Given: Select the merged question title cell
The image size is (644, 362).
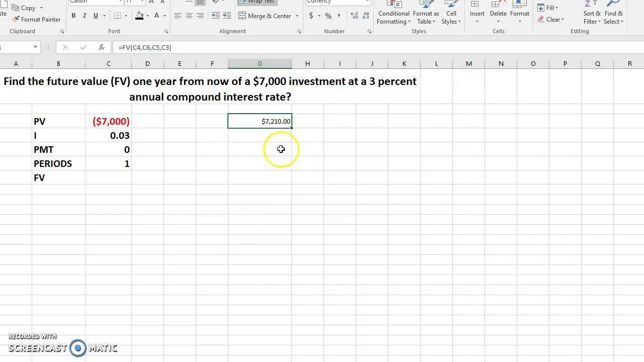Looking at the screenshot, I should coord(210,88).
